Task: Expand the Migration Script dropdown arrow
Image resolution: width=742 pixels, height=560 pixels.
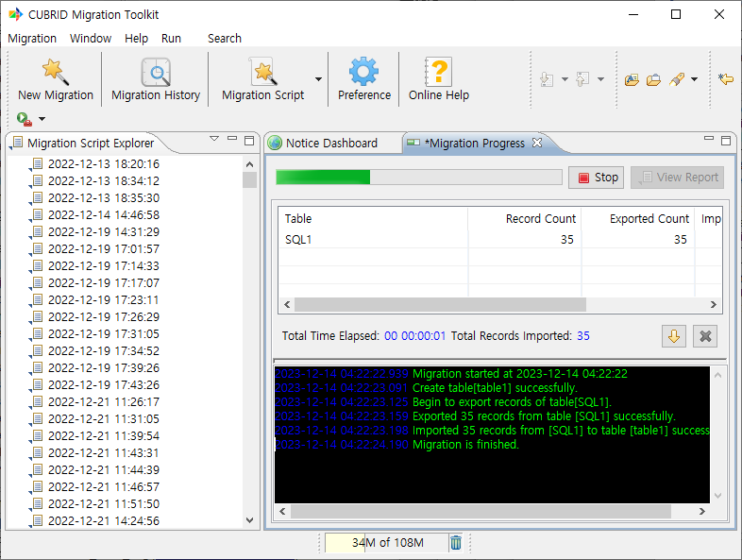Action: pos(318,79)
